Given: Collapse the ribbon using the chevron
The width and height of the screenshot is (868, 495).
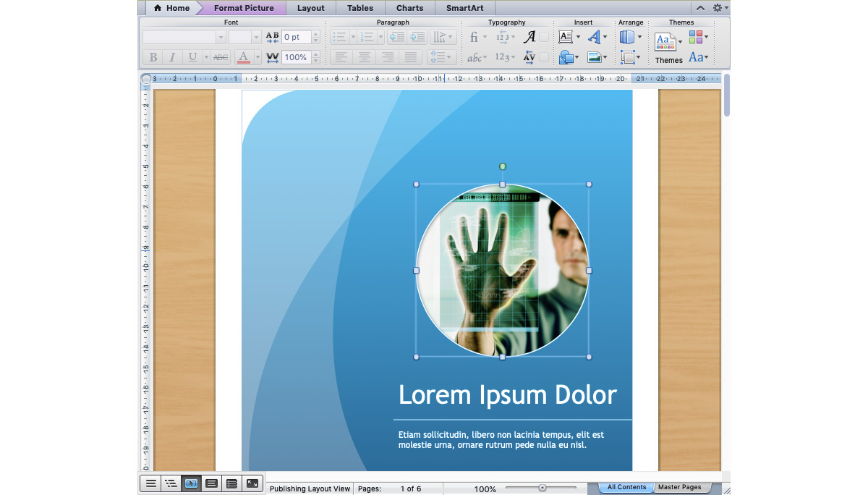Looking at the screenshot, I should click(x=699, y=7).
